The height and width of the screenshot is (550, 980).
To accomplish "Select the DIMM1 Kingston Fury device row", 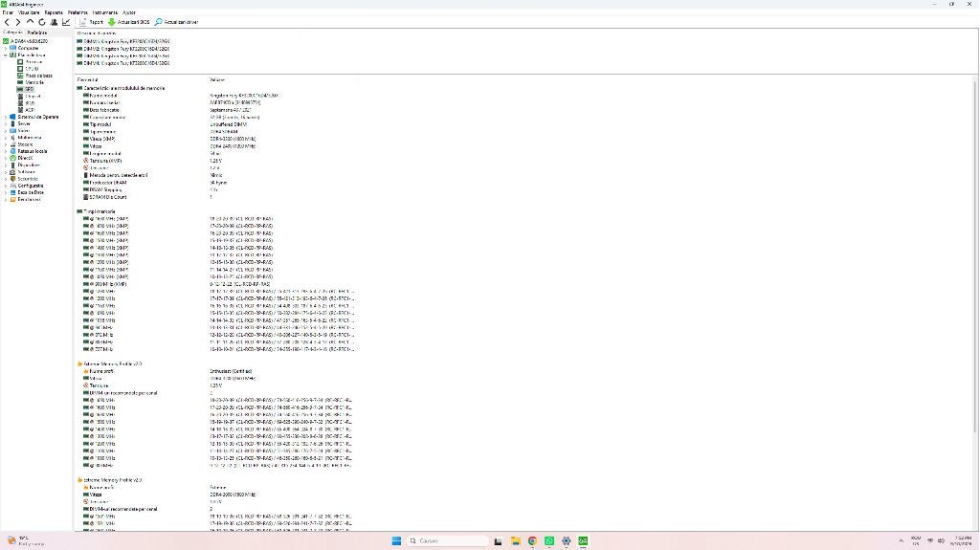I will click(123, 42).
